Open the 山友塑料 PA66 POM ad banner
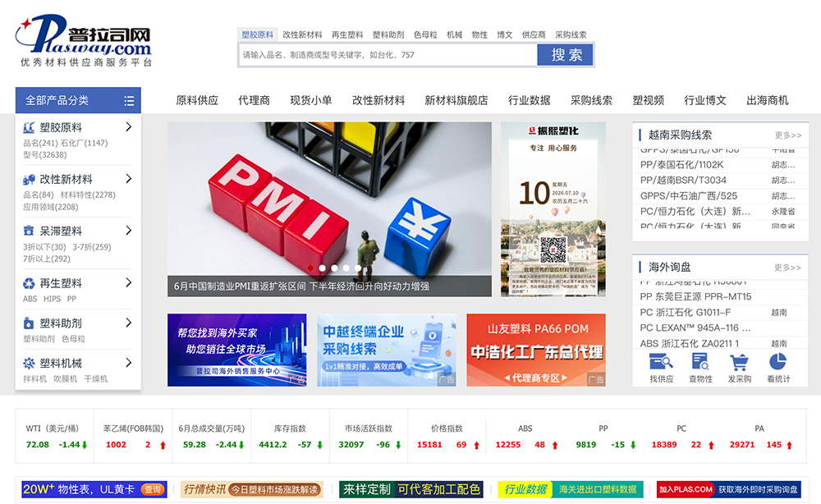 (x=536, y=351)
